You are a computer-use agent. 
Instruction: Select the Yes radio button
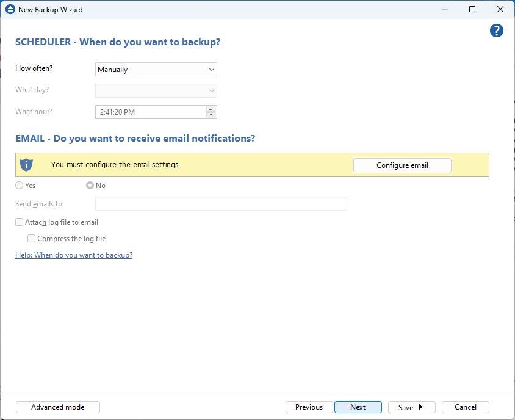[x=20, y=186]
